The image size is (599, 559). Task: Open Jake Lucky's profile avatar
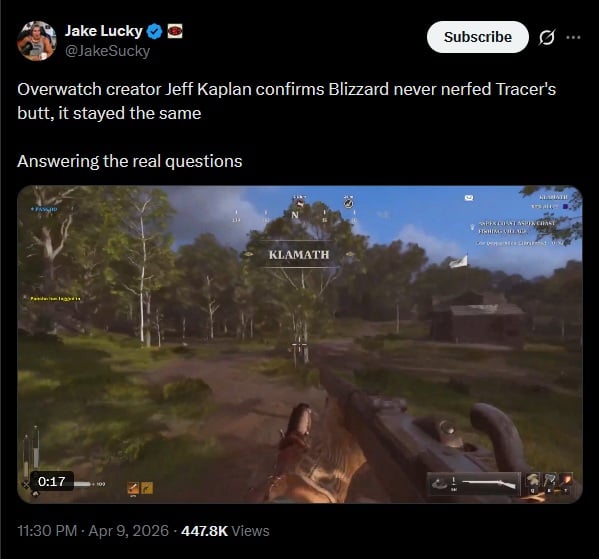(x=37, y=41)
